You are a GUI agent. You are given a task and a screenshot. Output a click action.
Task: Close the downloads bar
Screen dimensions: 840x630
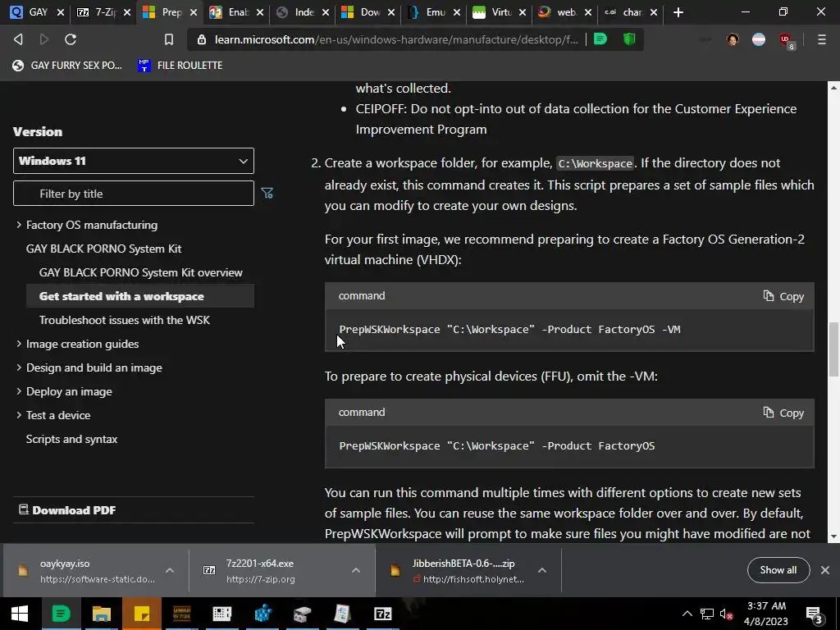coord(825,570)
